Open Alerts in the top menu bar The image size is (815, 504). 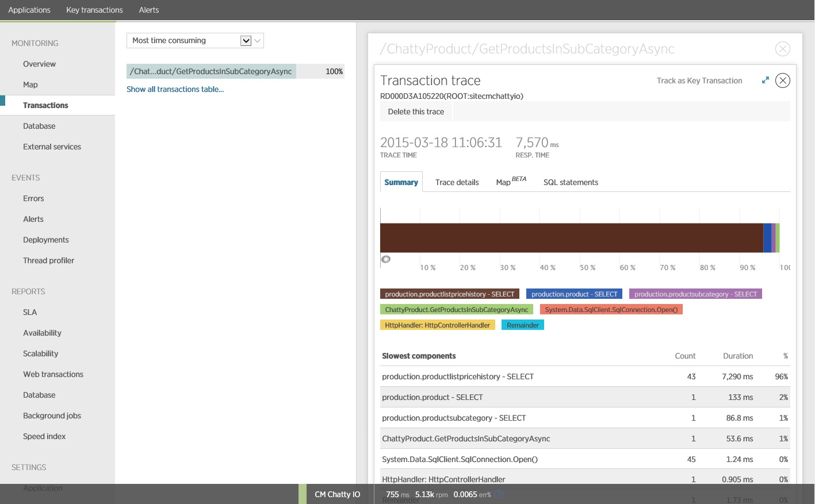click(149, 10)
